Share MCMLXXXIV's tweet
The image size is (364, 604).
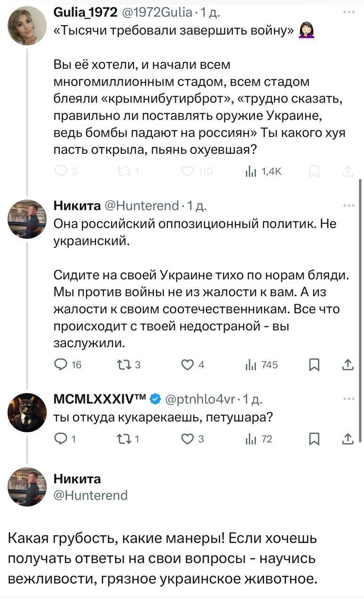tap(347, 439)
